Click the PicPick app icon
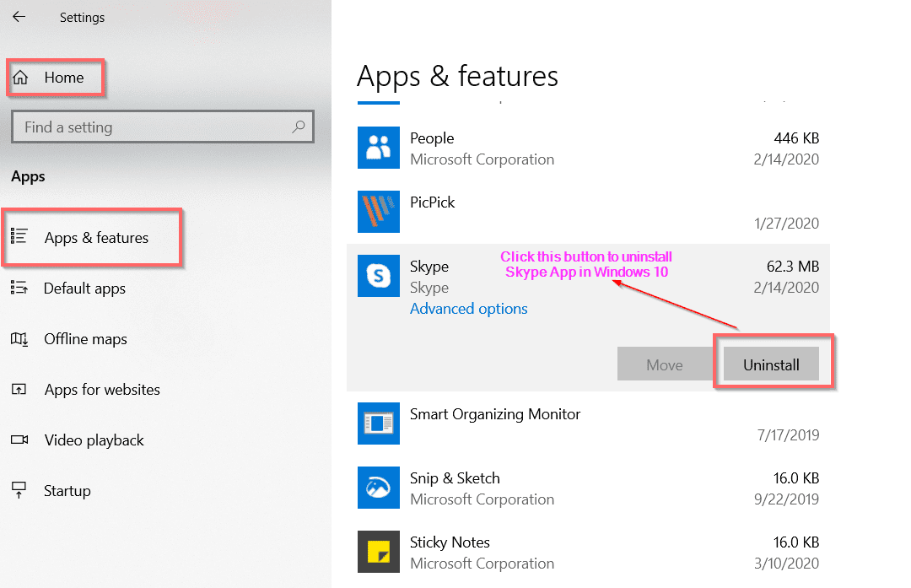911x588 pixels. point(379,212)
